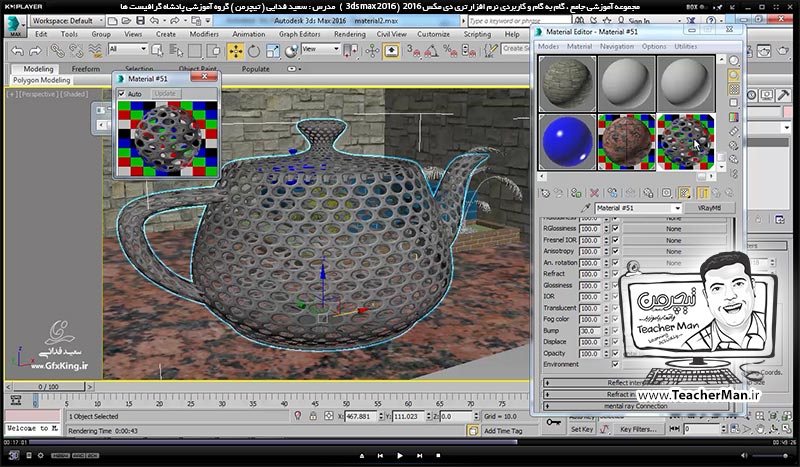This screenshot has height=467, width=800.
Task: Toggle the Auto checkbox in Material #51 preview
Action: 121,94
